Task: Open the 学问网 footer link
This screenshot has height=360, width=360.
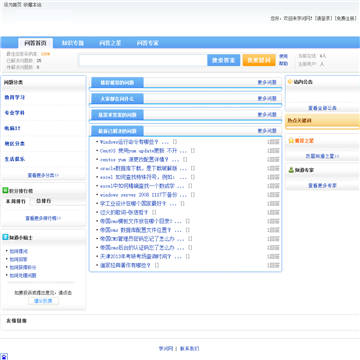Action: click(166, 349)
